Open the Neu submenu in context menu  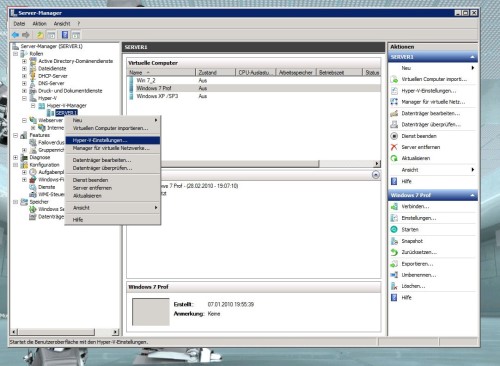pos(113,120)
